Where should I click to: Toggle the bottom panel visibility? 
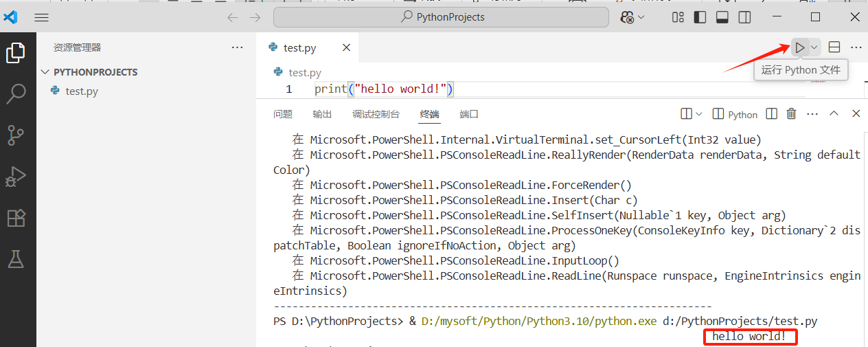tap(722, 17)
